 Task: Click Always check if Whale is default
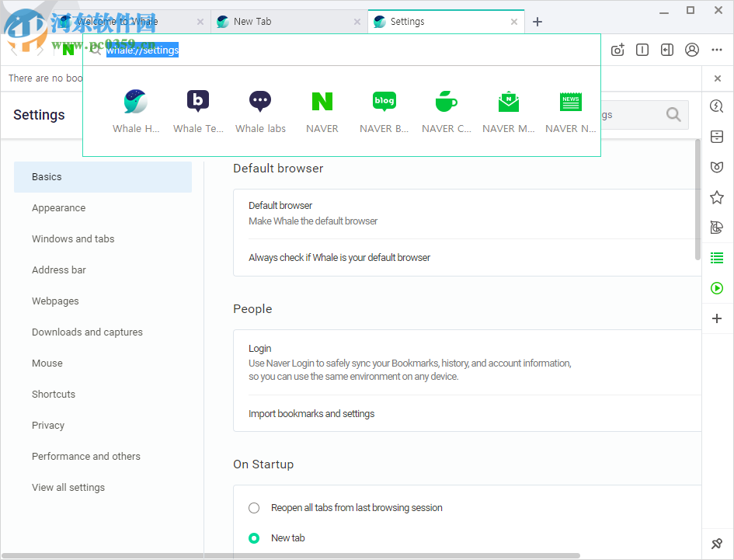pos(467,258)
